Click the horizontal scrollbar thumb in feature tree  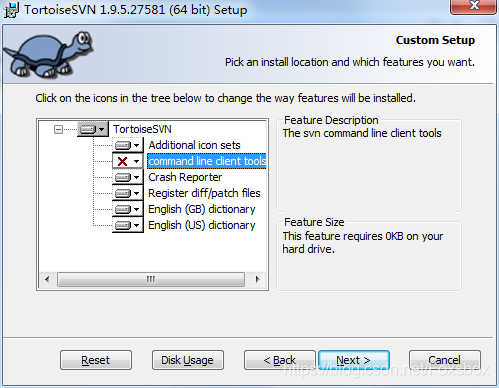click(151, 279)
